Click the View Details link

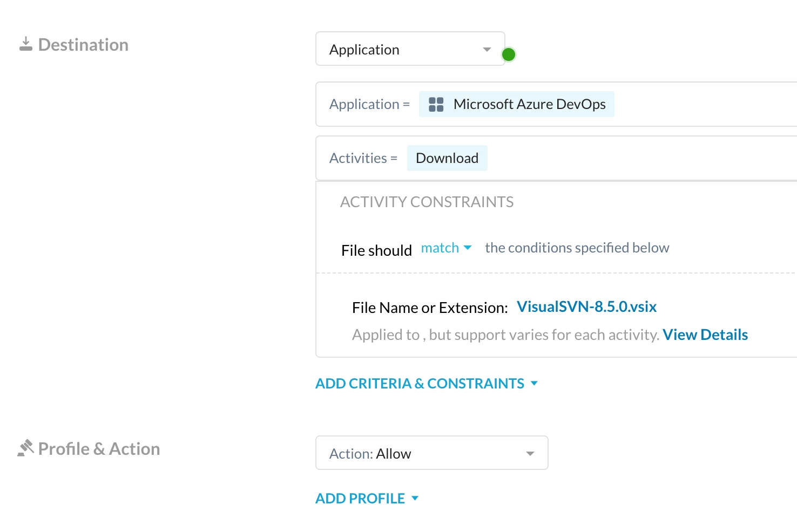point(705,335)
